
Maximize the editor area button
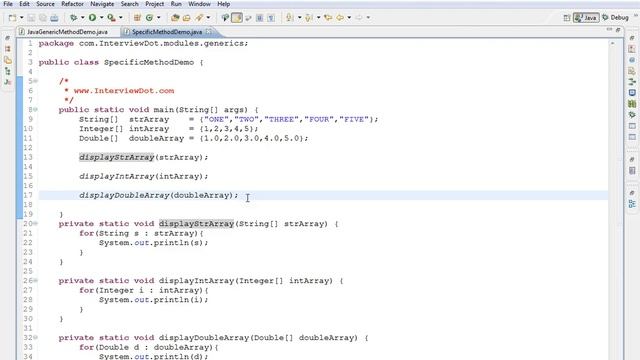[618, 30]
